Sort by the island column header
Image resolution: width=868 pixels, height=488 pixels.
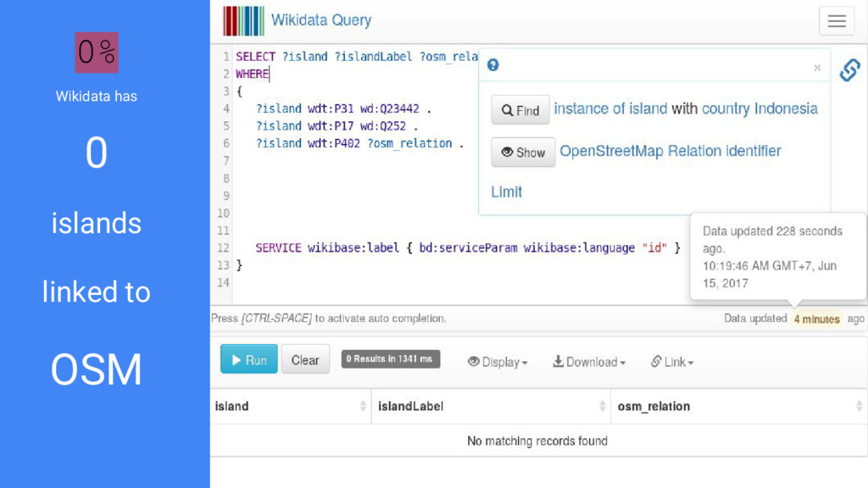pos(291,406)
